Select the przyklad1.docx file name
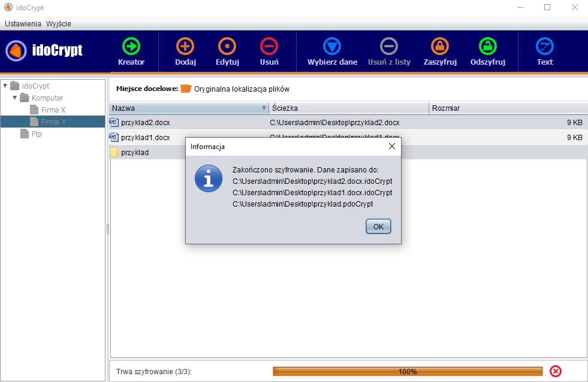588x382 pixels. point(146,138)
